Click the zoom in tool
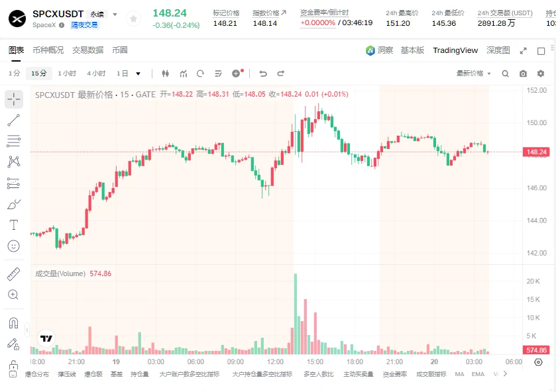The height and width of the screenshot is (392, 556). pyautogui.click(x=13, y=295)
